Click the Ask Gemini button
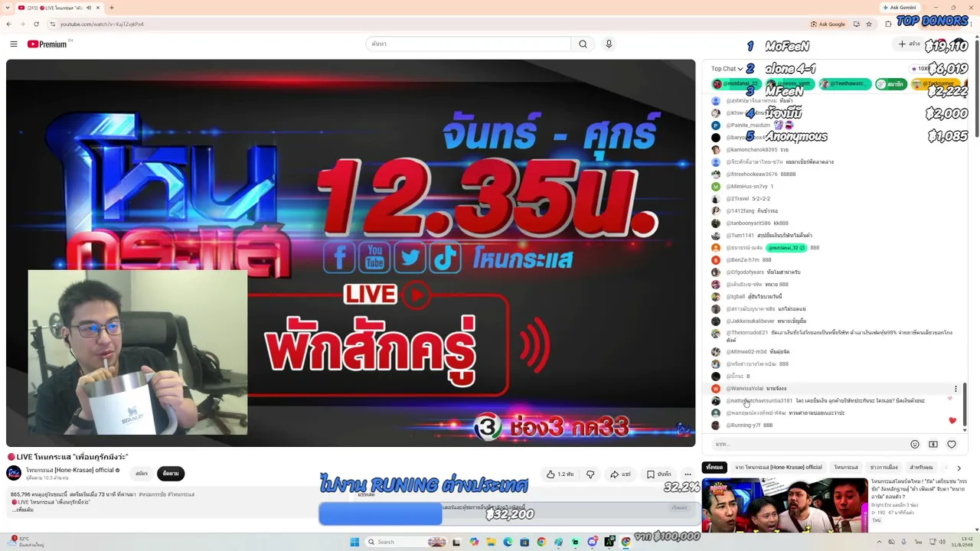The height and width of the screenshot is (551, 980). click(x=900, y=8)
